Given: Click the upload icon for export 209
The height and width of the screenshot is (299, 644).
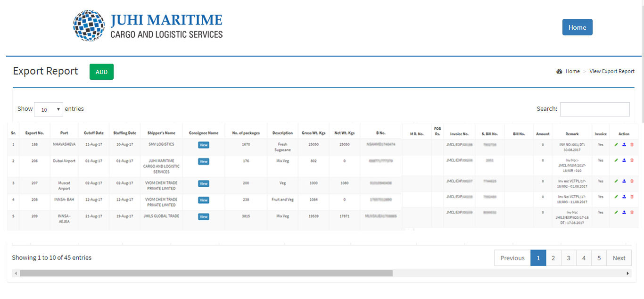Looking at the screenshot, I should [x=624, y=213].
